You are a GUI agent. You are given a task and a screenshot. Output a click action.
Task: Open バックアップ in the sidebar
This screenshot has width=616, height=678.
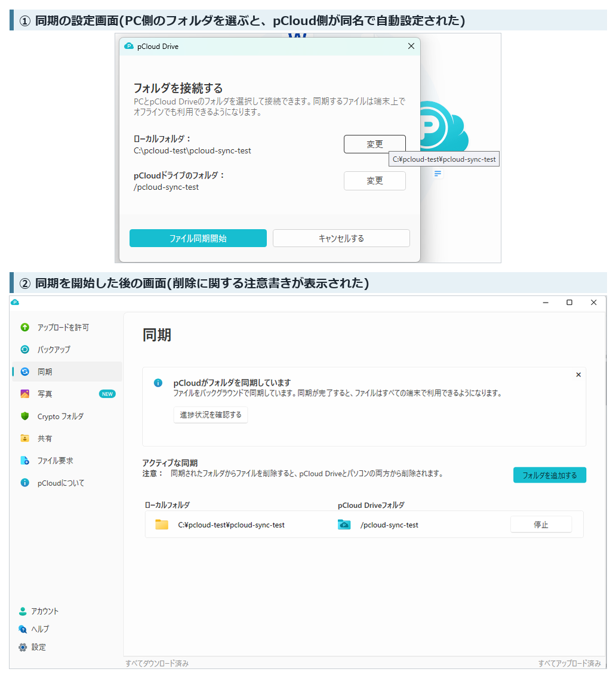(67, 349)
